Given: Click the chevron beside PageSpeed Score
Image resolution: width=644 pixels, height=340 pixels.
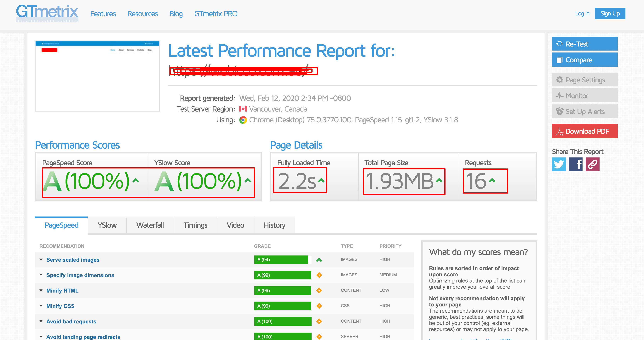Looking at the screenshot, I should [x=135, y=181].
